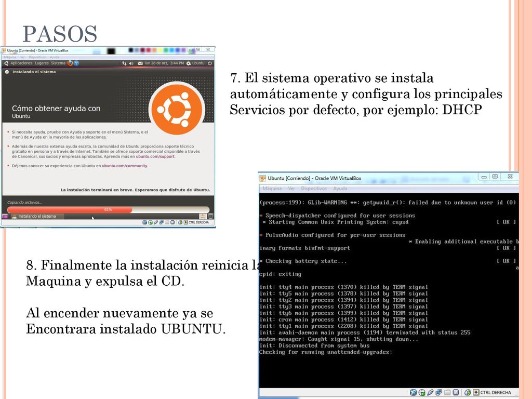Image resolution: width=532 pixels, height=399 pixels.
Task: Click the 61% installation progress bar
Action: 108,210
